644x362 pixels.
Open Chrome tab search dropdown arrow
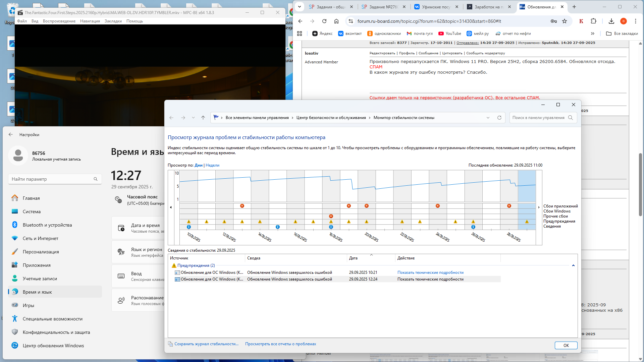[300, 7]
